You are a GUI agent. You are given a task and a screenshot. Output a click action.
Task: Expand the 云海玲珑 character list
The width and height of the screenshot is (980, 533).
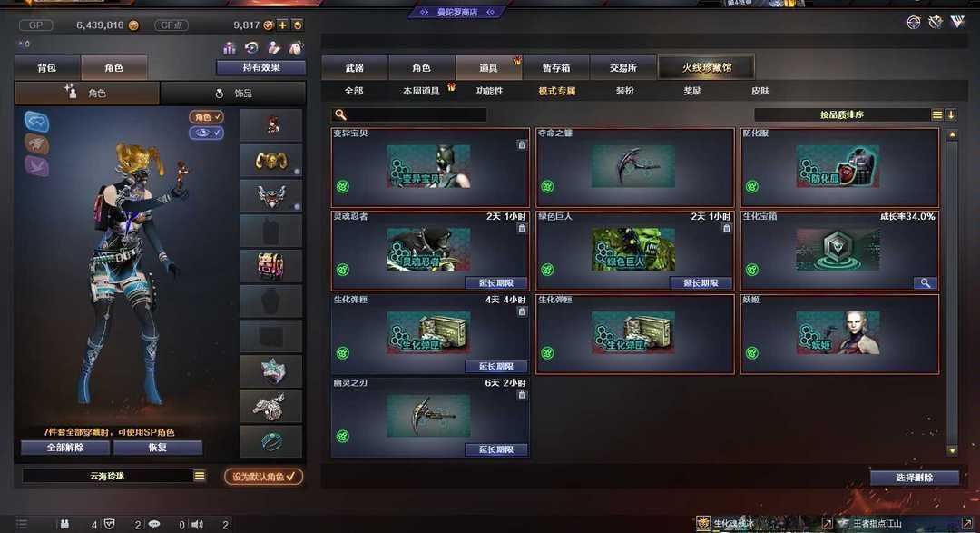pos(200,476)
